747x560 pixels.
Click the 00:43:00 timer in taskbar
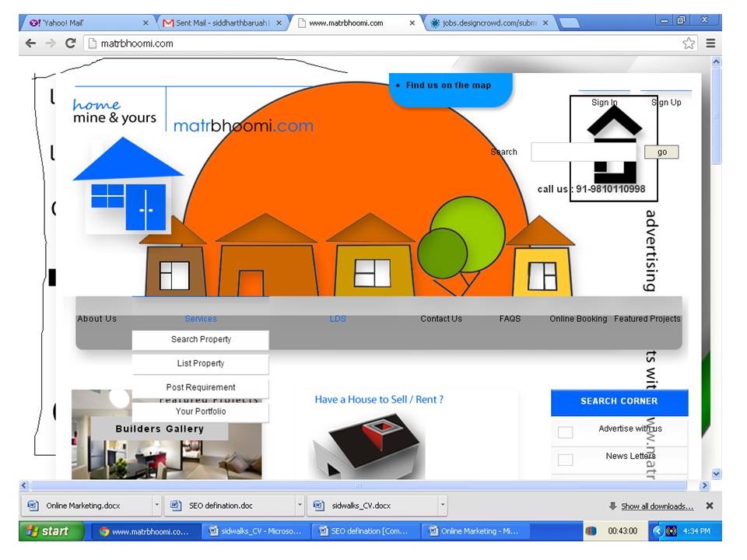tap(622, 531)
